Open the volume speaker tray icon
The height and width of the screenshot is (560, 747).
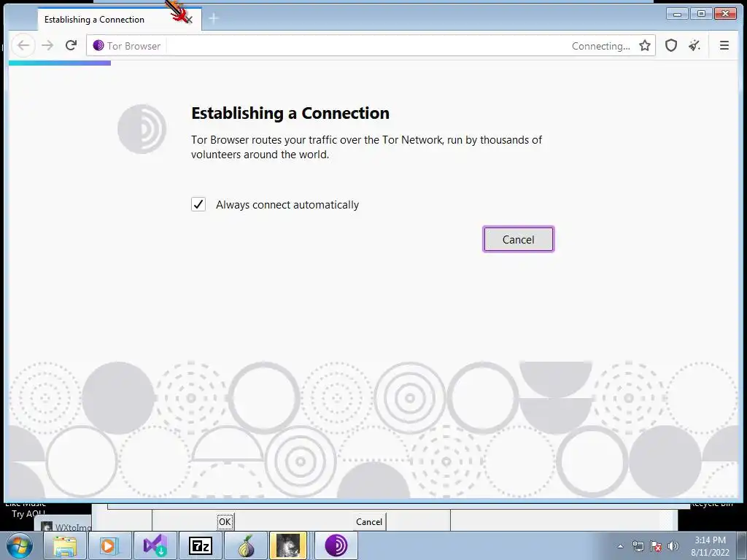673,546
